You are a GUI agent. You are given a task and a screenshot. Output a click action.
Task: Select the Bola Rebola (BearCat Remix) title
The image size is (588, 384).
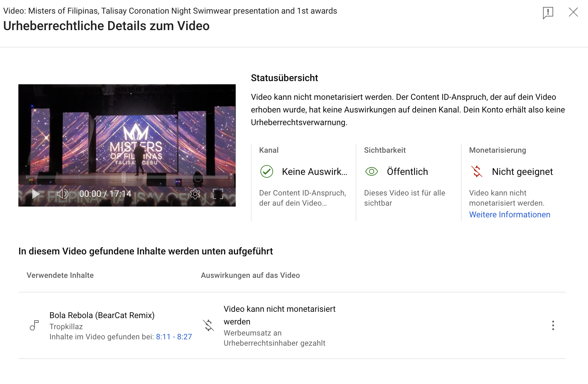point(102,315)
